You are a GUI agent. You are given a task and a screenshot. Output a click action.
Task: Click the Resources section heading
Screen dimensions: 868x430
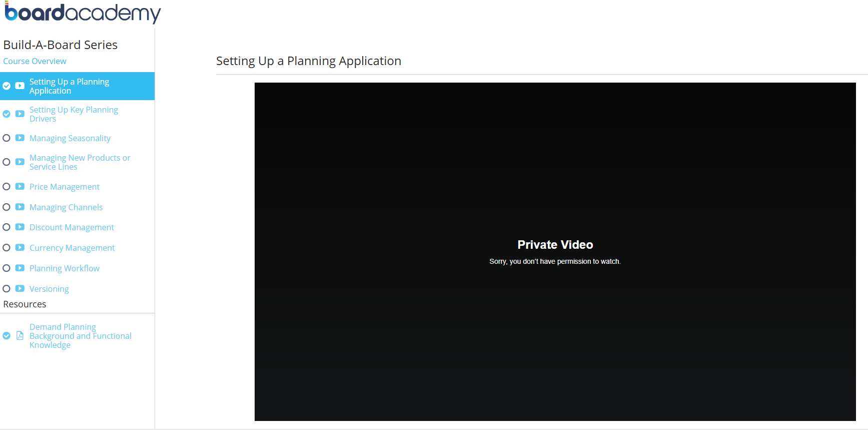[x=25, y=304]
